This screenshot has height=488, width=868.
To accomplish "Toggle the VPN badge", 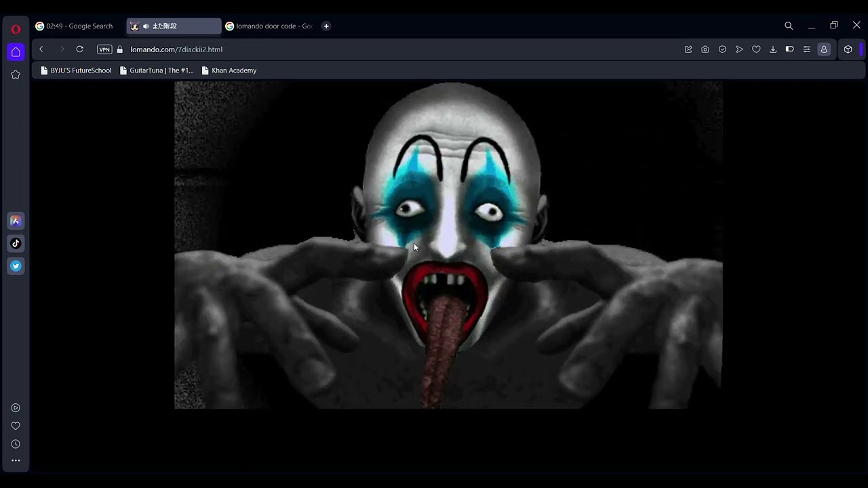I will (104, 49).
